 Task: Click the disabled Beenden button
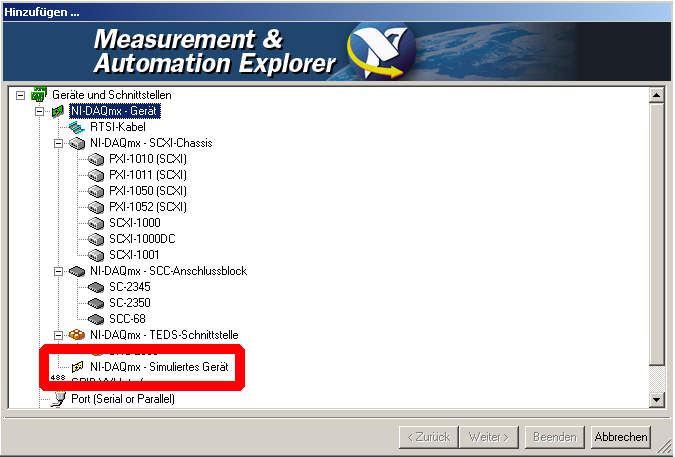coord(554,437)
